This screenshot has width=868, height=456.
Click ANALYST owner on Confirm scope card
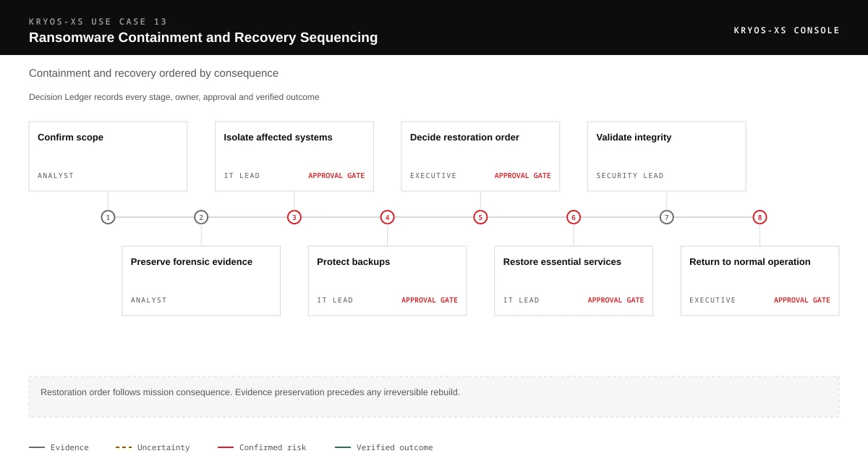point(56,176)
